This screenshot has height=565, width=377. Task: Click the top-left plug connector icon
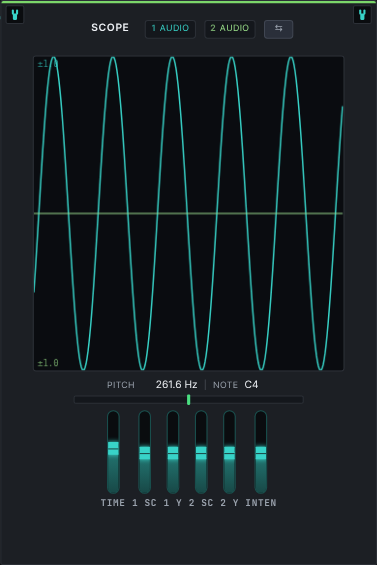(15, 15)
